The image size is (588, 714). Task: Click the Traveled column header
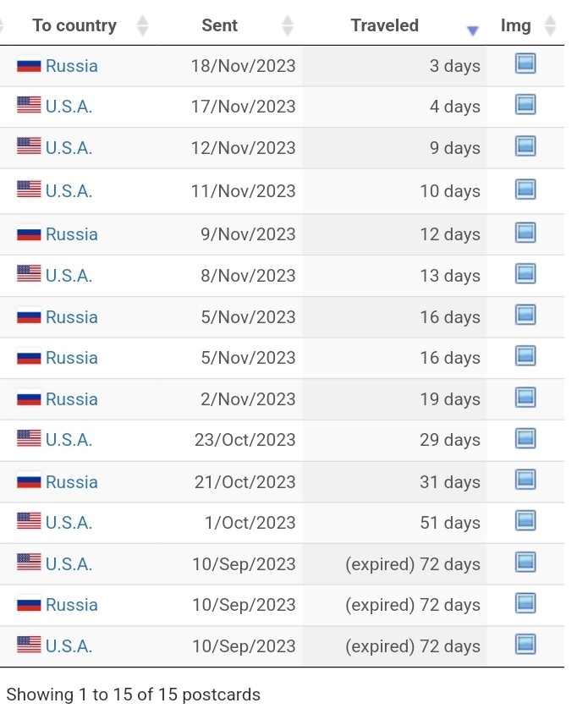[384, 25]
